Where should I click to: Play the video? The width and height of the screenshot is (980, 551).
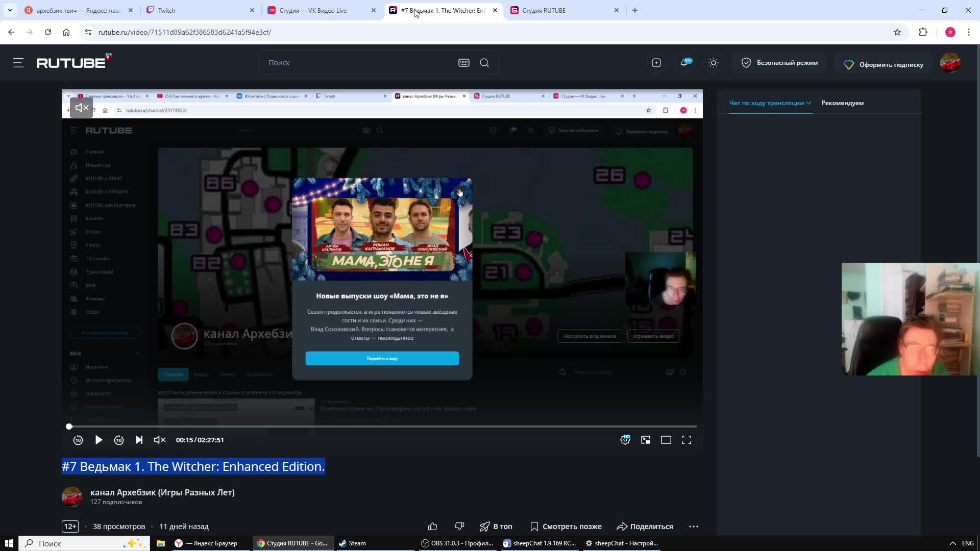click(99, 440)
